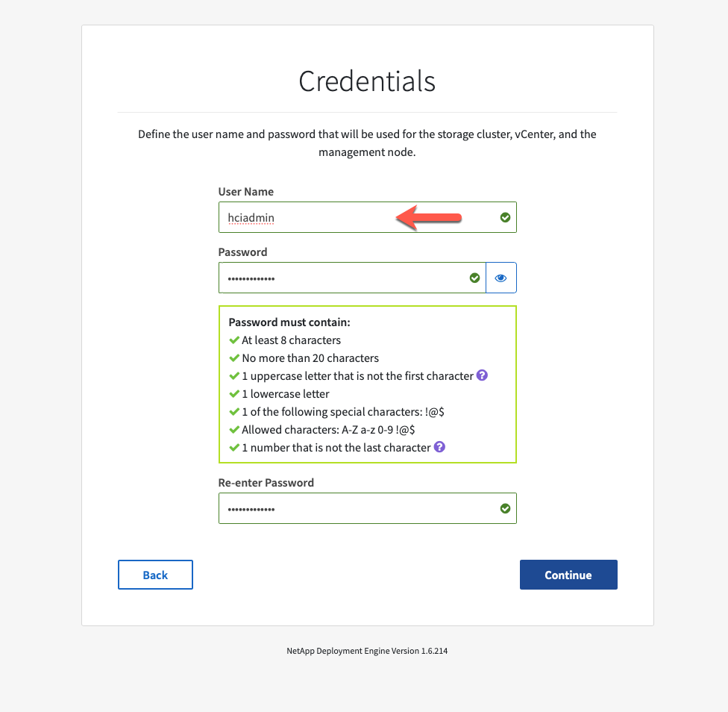Focus the Re-enter Password input field
Screen dimensions: 728x712
click(367, 508)
